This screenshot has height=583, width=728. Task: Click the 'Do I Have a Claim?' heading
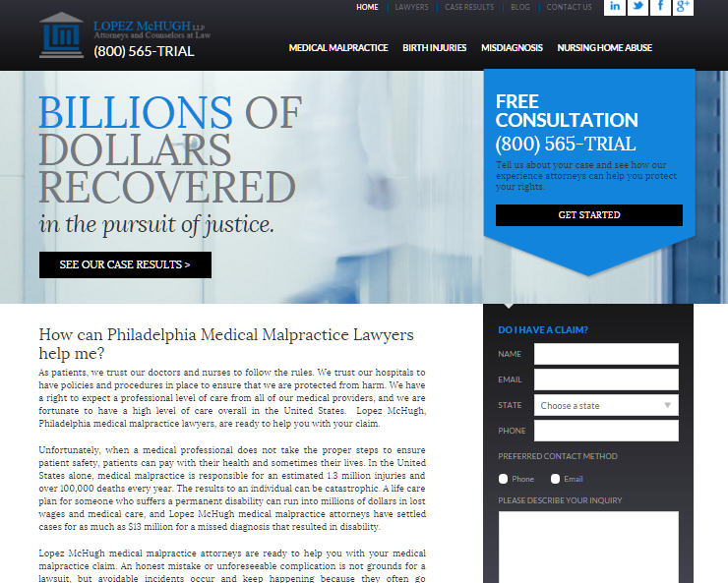[543, 329]
